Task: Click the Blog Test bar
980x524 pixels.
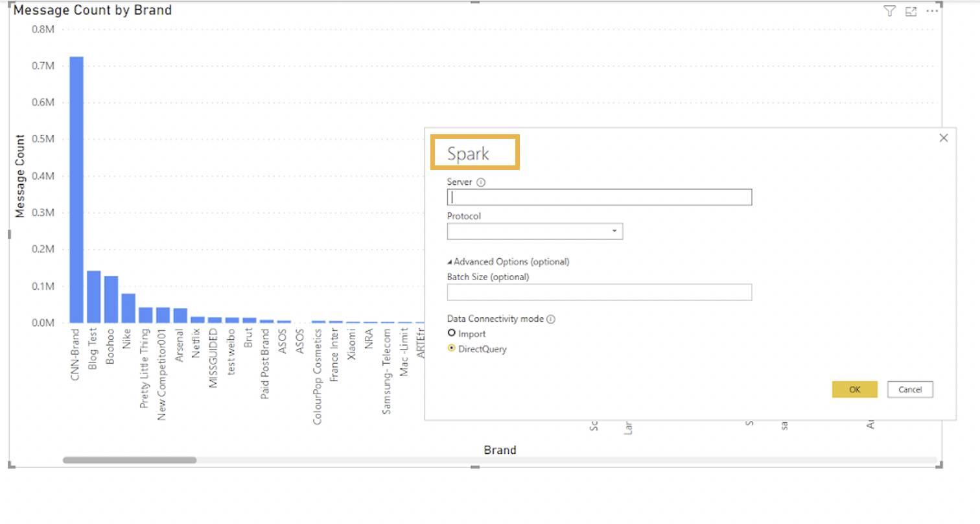Action: click(x=94, y=296)
